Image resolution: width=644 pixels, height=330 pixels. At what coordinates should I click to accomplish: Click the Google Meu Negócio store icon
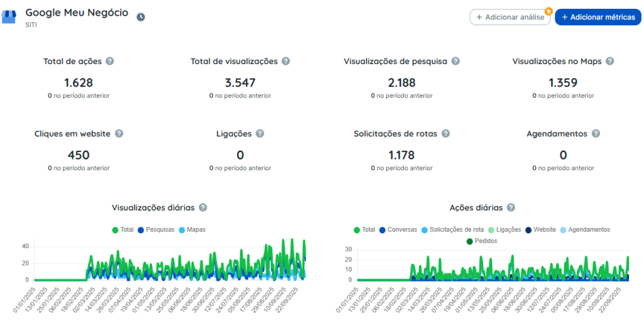click(x=9, y=17)
